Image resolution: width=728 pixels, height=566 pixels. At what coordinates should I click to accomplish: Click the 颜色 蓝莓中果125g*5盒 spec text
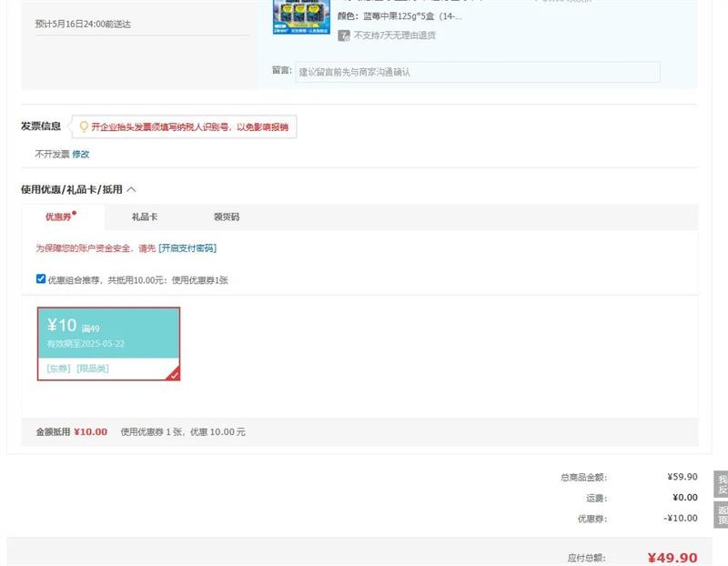pos(399,16)
